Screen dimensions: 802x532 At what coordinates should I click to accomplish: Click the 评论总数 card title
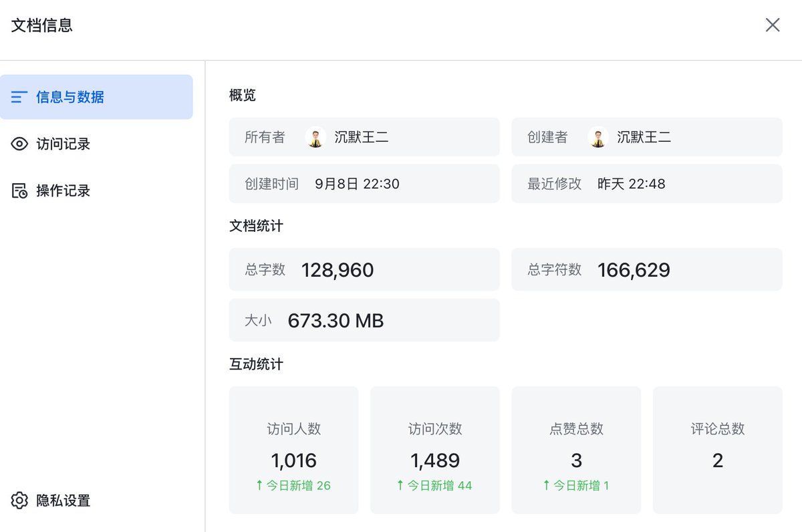point(718,429)
